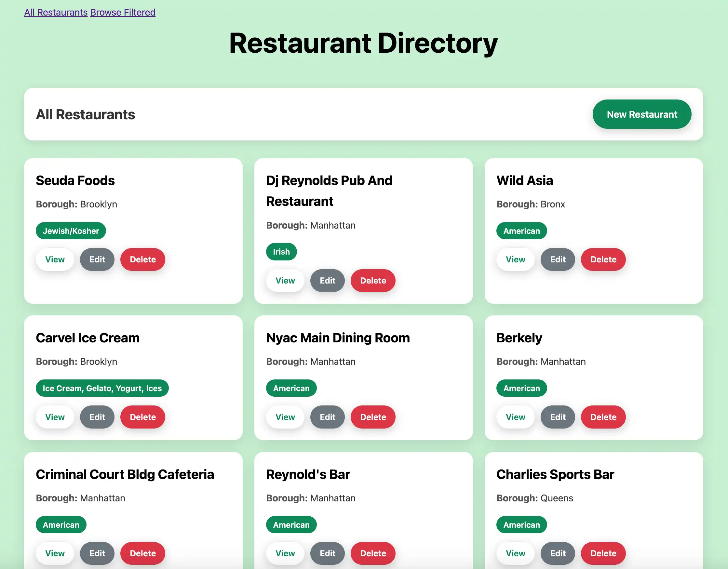Viewport: 728px width, 569px height.
Task: Edit Carvel Ice Cream
Action: pyautogui.click(x=97, y=417)
